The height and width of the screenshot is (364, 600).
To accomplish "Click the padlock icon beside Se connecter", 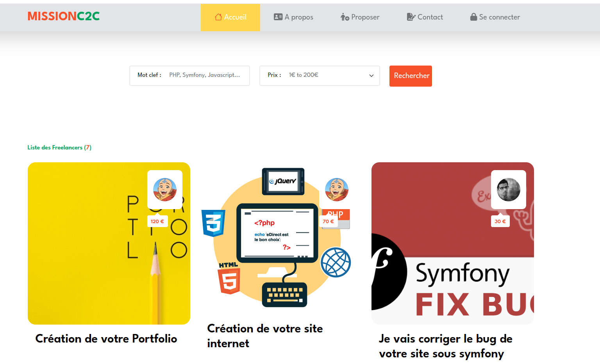I will 473,17.
